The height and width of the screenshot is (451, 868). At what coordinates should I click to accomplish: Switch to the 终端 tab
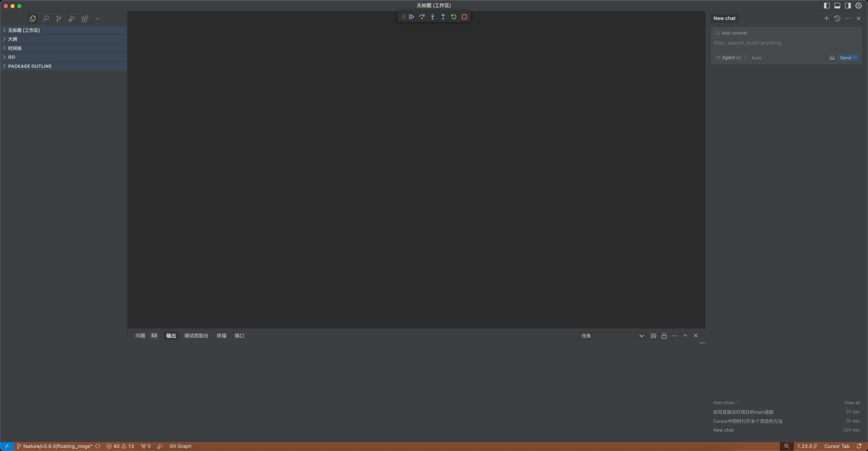[x=221, y=336]
